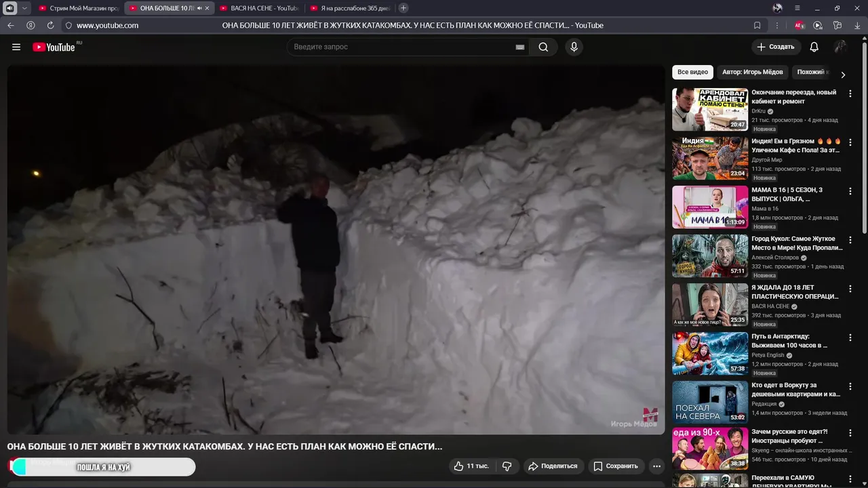Open three-dot menu for Индия video
The height and width of the screenshot is (488, 868).
pos(850,142)
